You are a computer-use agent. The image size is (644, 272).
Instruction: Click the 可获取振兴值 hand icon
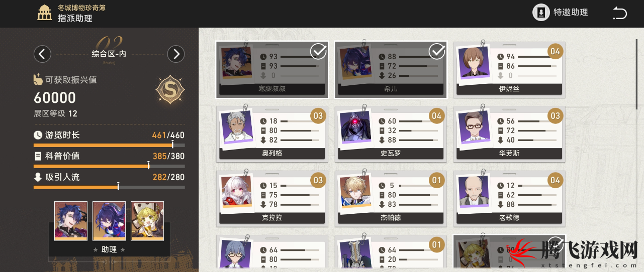click(38, 79)
